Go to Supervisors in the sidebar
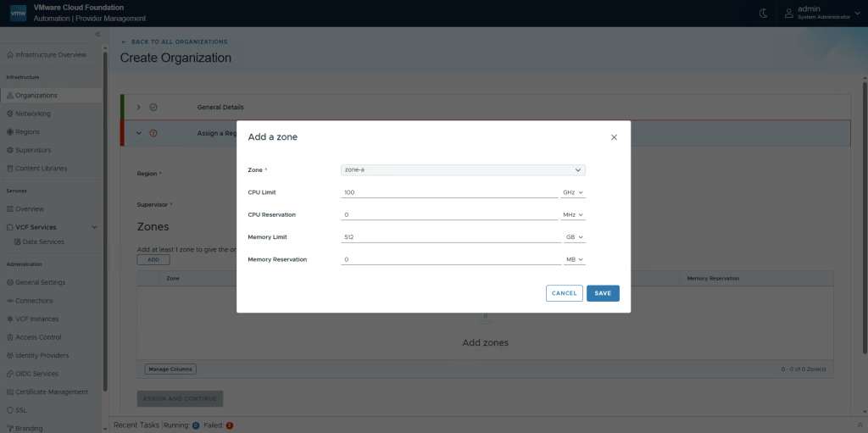This screenshot has width=868, height=433. click(33, 150)
